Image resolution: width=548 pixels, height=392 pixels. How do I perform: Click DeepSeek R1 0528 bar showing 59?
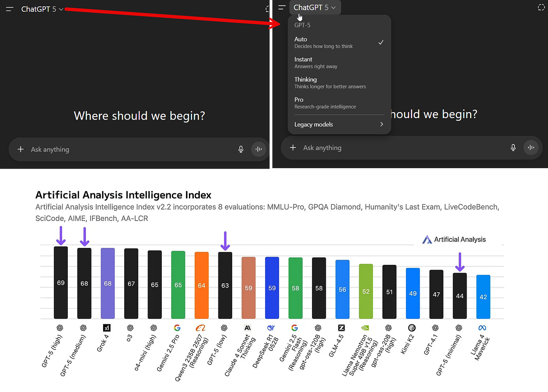pyautogui.click(x=272, y=288)
